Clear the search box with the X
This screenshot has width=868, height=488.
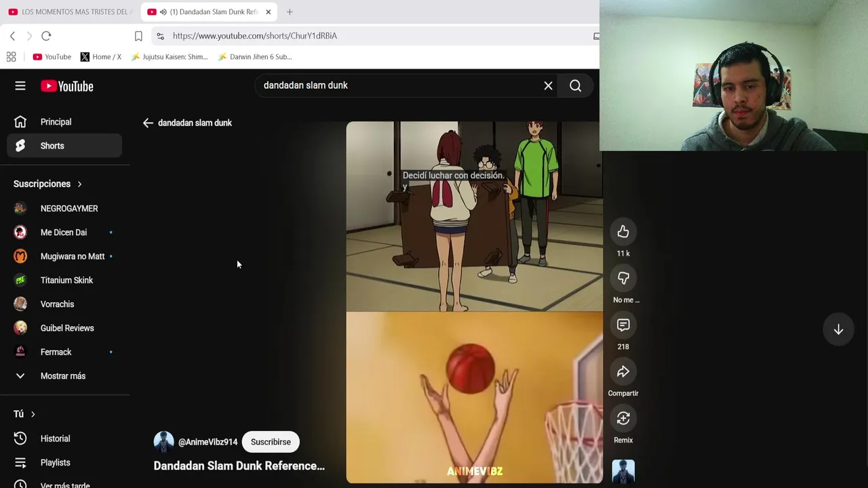[x=548, y=85]
